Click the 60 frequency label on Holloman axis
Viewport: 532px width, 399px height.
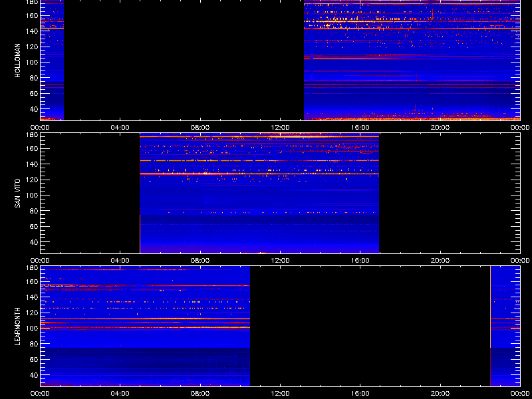point(34,93)
